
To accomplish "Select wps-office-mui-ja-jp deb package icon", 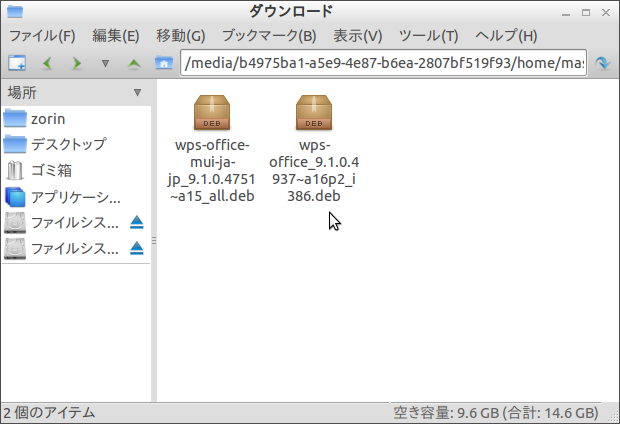I will 212,113.
